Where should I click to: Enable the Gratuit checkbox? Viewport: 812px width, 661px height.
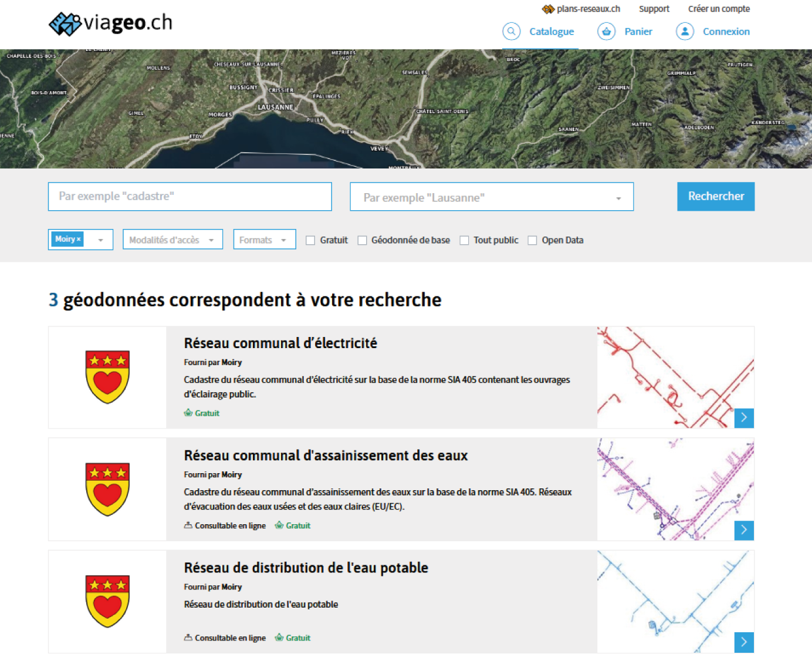(310, 240)
